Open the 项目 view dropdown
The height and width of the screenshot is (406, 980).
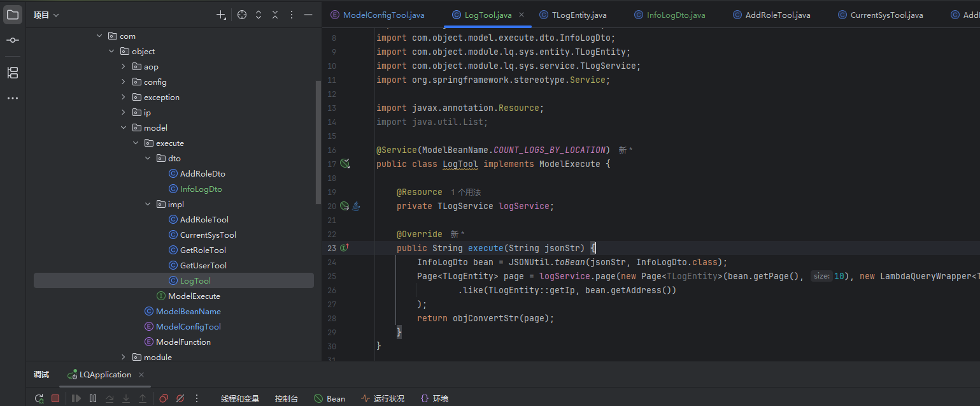tap(46, 15)
